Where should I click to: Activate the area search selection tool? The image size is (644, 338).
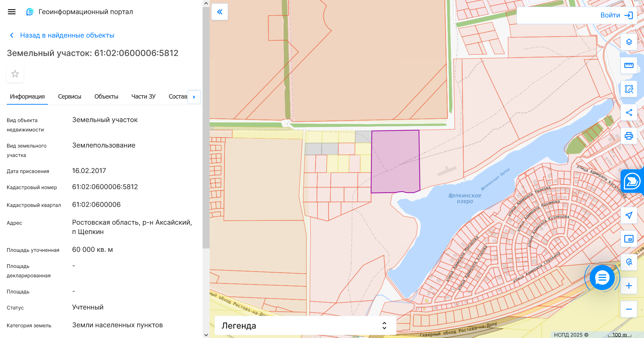tap(629, 89)
